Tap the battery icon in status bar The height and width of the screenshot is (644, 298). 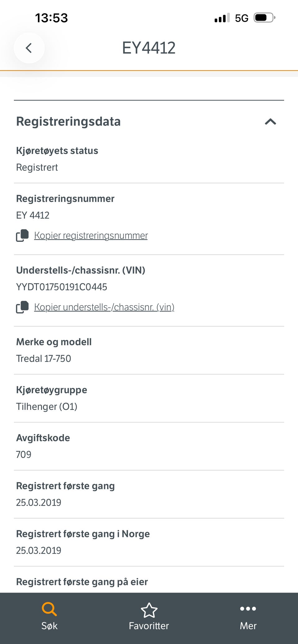point(264,18)
